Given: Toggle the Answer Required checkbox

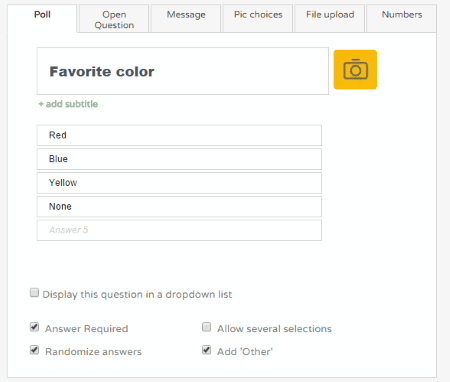Looking at the screenshot, I should [34, 327].
